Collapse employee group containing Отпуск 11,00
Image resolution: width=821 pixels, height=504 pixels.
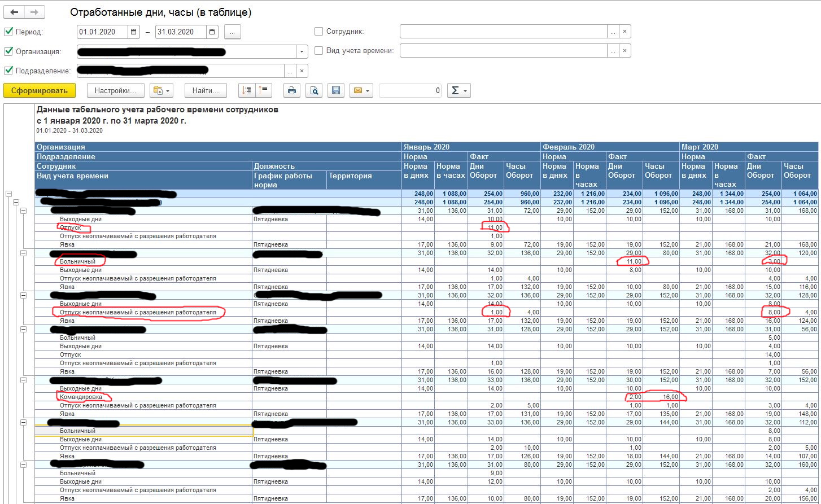point(24,211)
